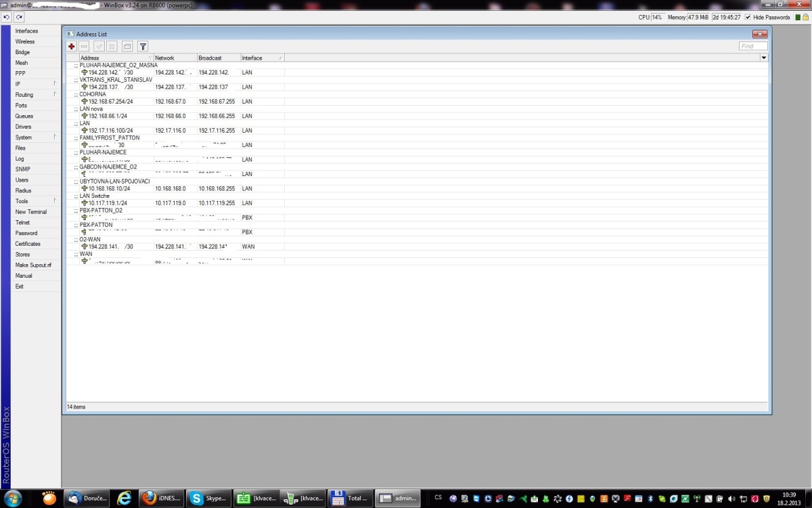Click the Disable (X) toolbar button
Image resolution: width=812 pixels, height=508 pixels.
pos(112,46)
